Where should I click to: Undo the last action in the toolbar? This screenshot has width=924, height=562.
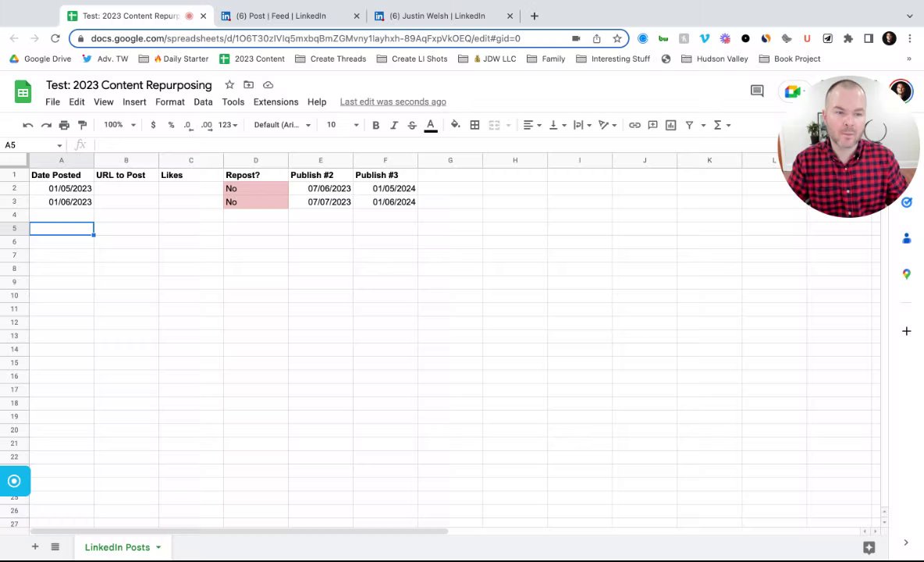27,125
